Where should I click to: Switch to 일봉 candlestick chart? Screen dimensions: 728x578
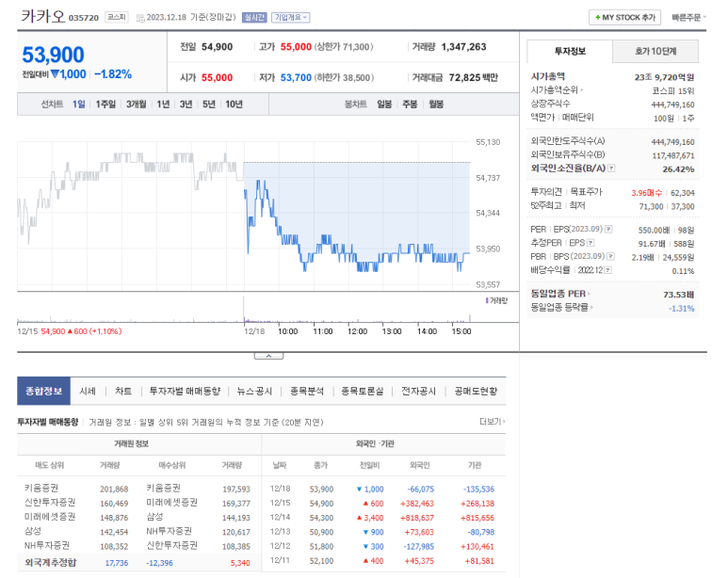point(384,104)
